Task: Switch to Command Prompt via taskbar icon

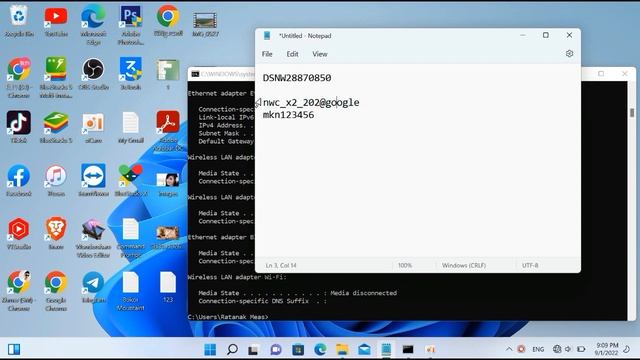Action: point(408,349)
